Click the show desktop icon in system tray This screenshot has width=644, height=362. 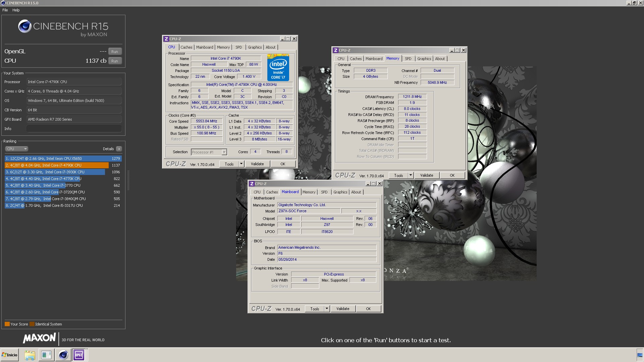[640, 355]
